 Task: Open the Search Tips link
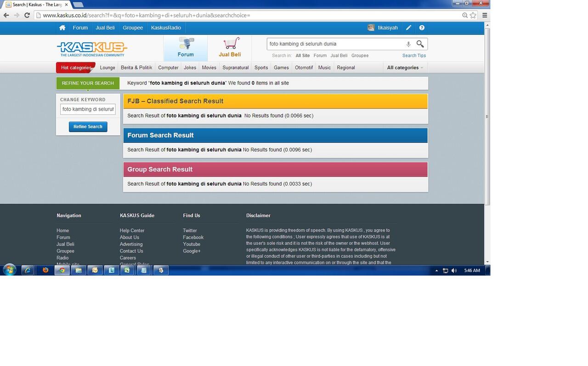coord(414,56)
